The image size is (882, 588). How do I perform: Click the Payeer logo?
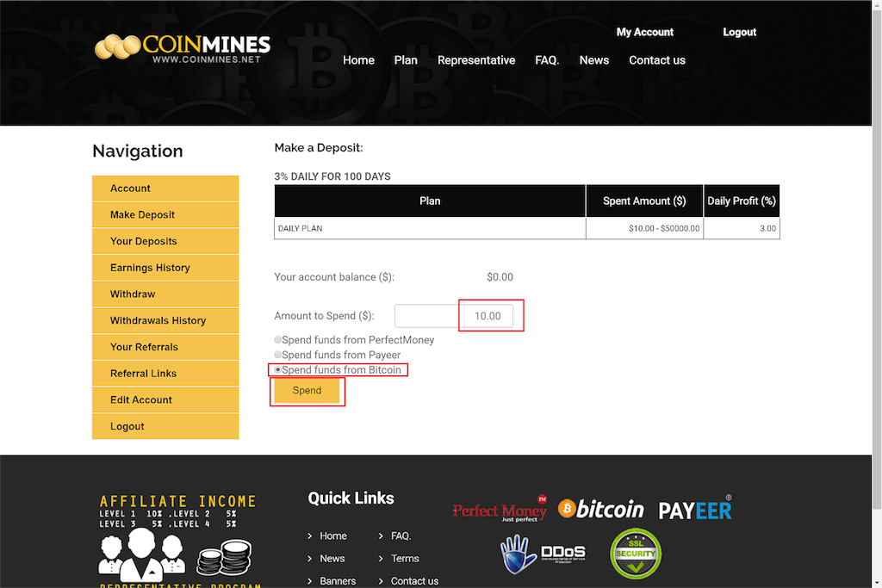click(x=695, y=510)
